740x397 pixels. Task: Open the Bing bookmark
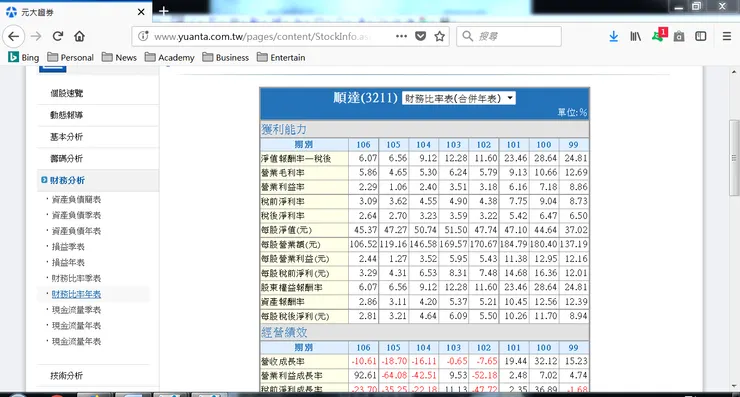point(24,58)
